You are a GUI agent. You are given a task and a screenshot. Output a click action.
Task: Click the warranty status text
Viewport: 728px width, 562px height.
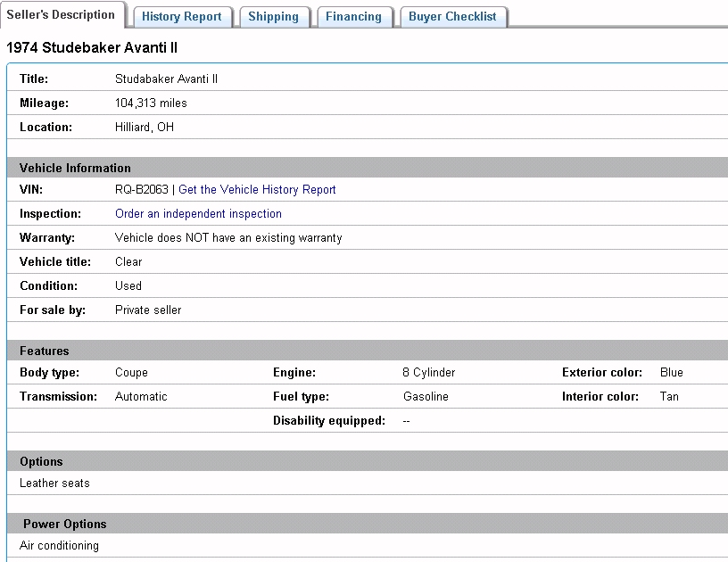[x=228, y=237]
